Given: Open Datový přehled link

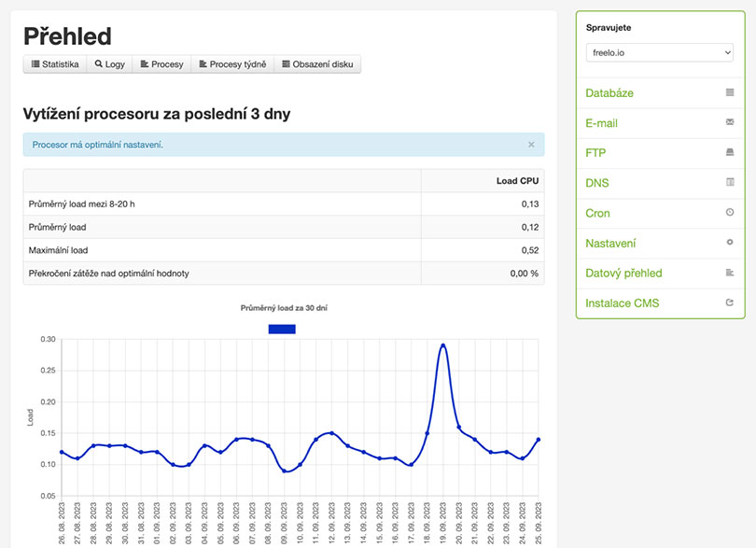Looking at the screenshot, I should [623, 273].
